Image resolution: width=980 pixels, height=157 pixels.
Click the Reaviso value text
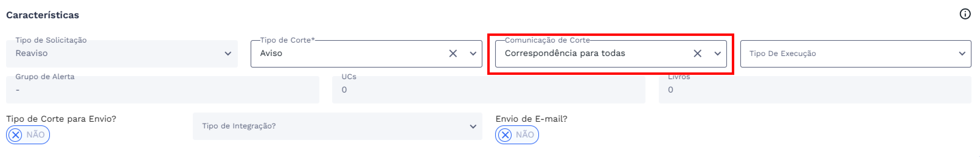[x=32, y=54]
